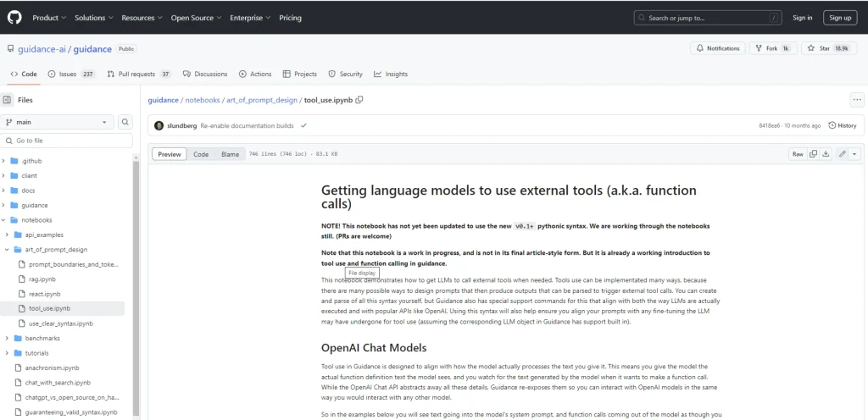Image resolution: width=868 pixels, height=420 pixels.
Task: Switch to Code view toggle
Action: tap(201, 154)
